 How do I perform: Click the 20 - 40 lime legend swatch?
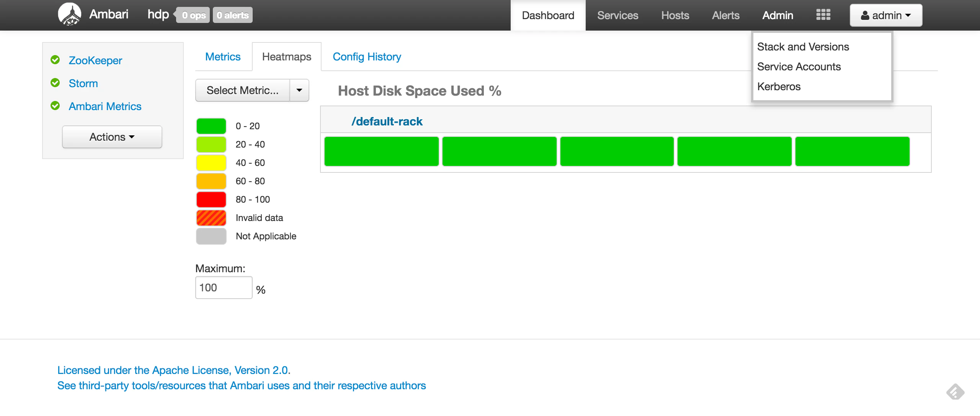tap(211, 145)
